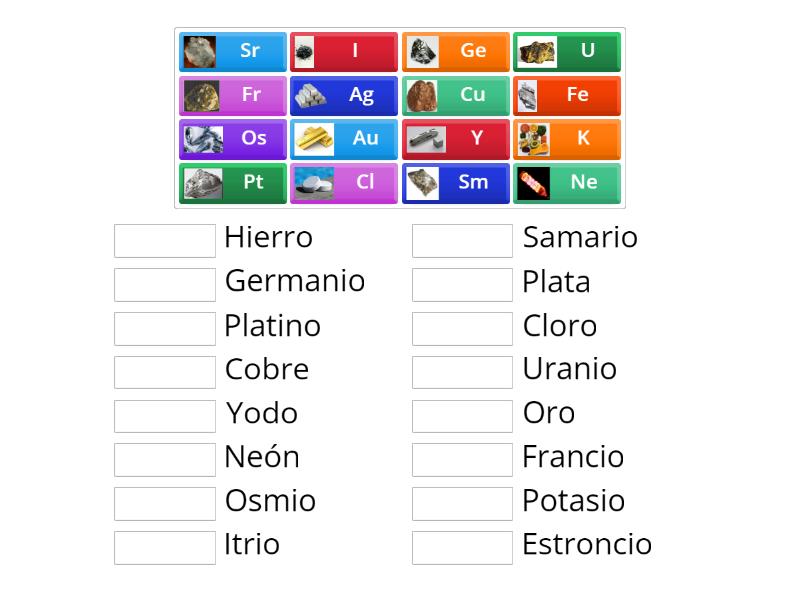Select the Sm samarium tile
The image size is (800, 600).
455,183
